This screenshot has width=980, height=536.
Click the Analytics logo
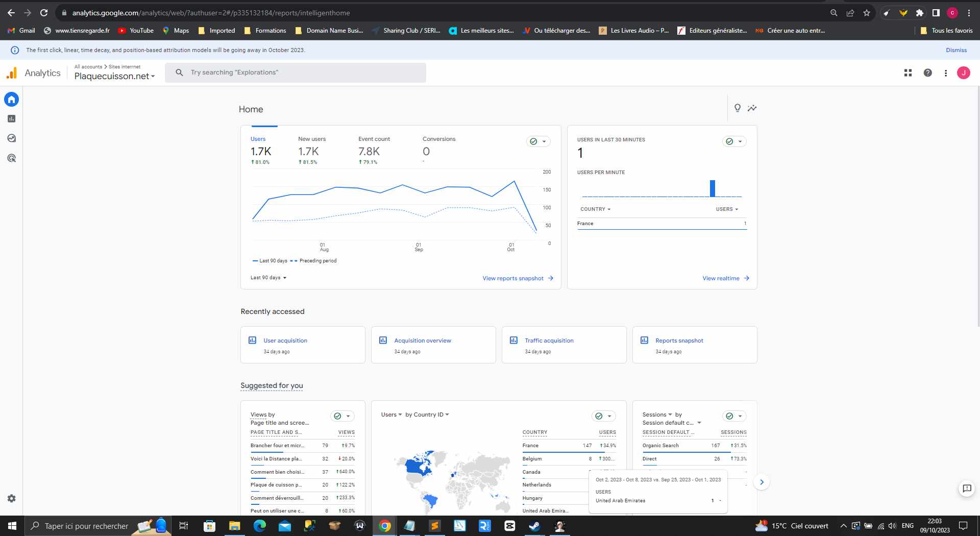(33, 73)
